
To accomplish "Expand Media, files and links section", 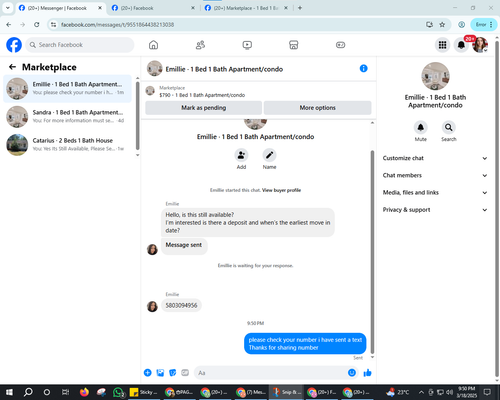I will coord(435,192).
